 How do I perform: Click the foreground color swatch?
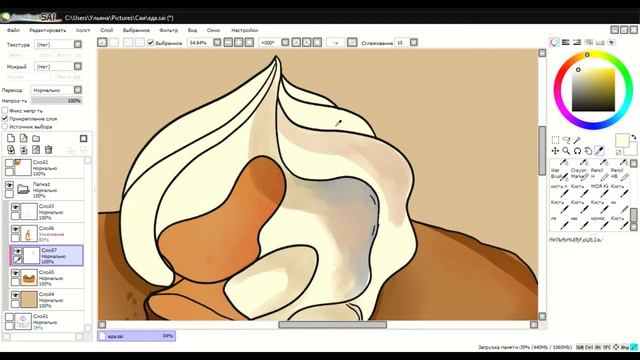(x=622, y=140)
